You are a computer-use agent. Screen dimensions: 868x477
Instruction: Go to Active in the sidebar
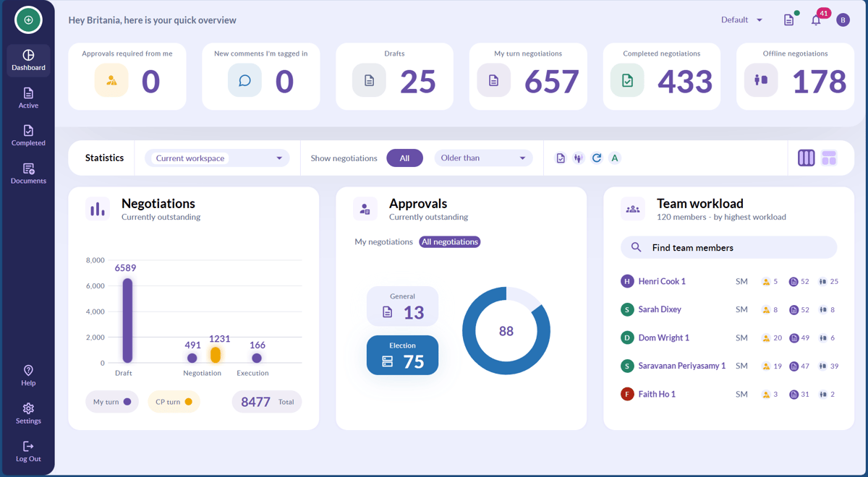[x=28, y=98]
